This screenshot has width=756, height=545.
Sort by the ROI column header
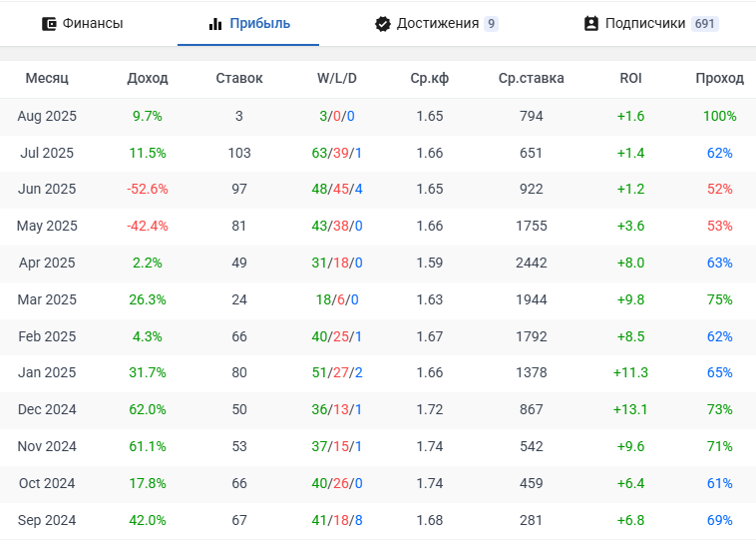[x=630, y=78]
